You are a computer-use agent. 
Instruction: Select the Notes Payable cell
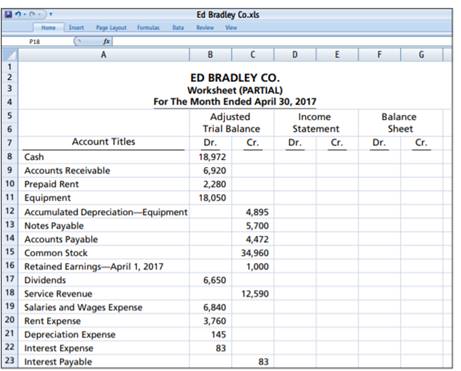click(104, 226)
